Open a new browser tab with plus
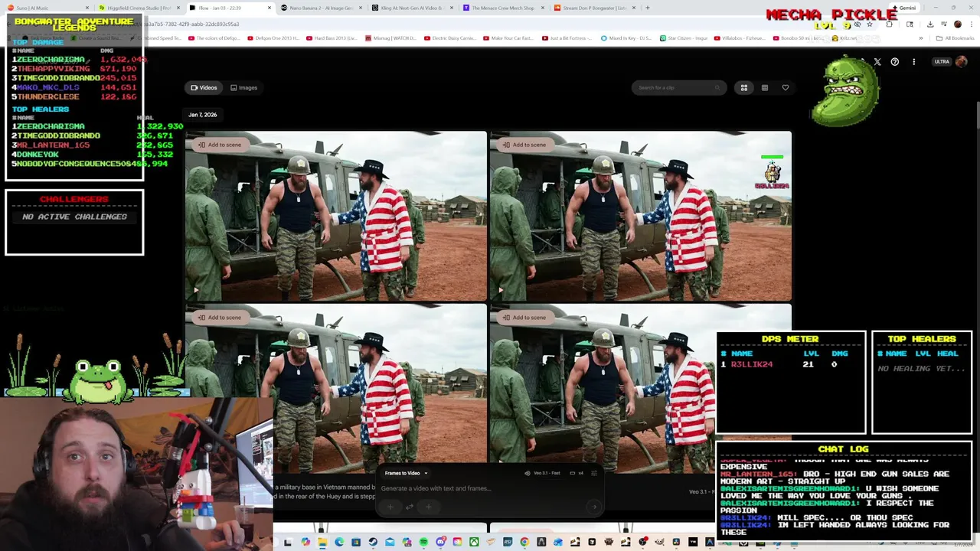 coord(648,8)
